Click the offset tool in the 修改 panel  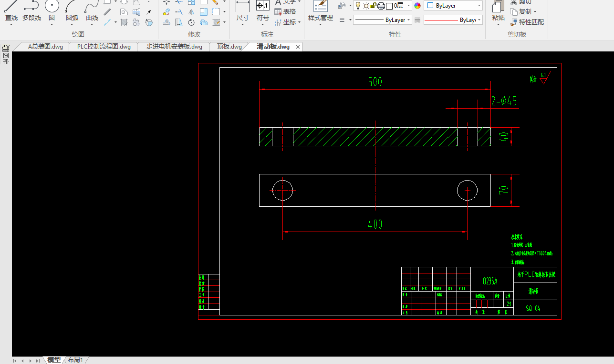tap(167, 22)
